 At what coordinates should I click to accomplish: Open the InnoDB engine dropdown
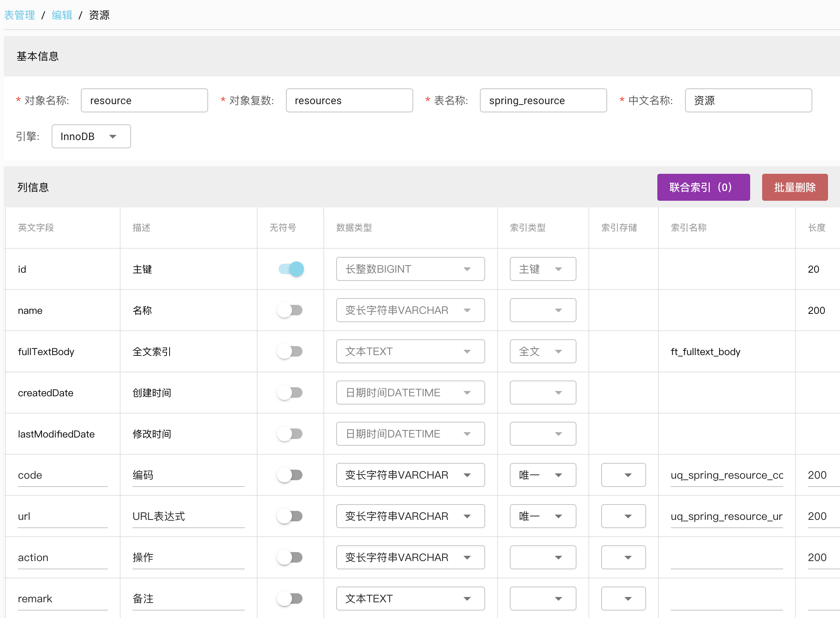[91, 136]
